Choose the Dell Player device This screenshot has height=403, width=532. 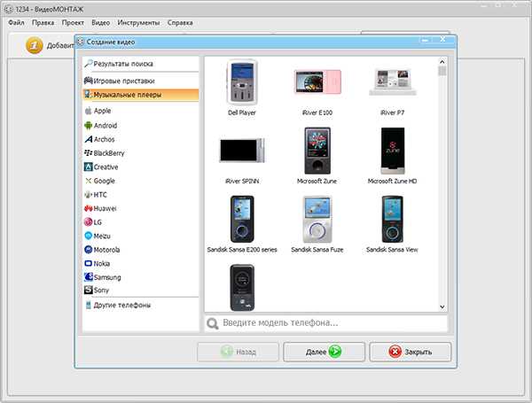pyautogui.click(x=242, y=88)
